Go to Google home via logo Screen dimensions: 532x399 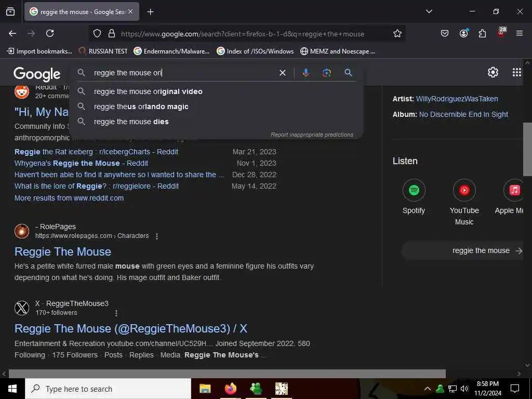click(x=37, y=74)
